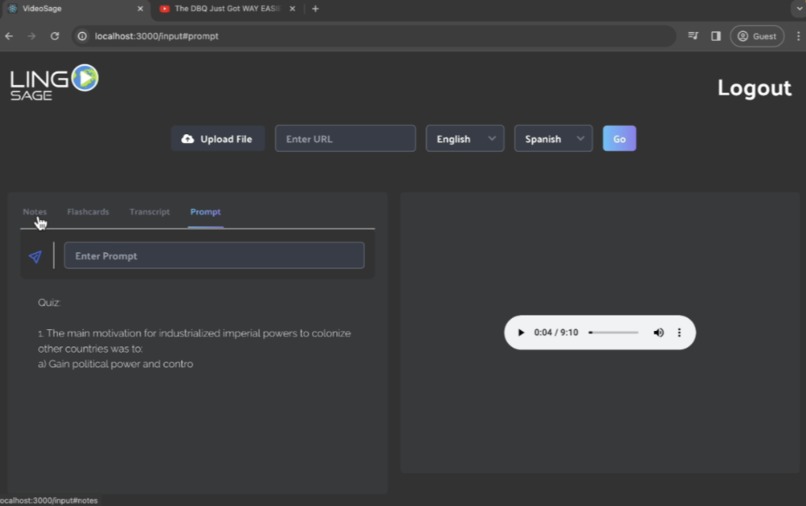Image resolution: width=806 pixels, height=506 pixels.
Task: Click the audio progress slider
Action: pyautogui.click(x=614, y=333)
